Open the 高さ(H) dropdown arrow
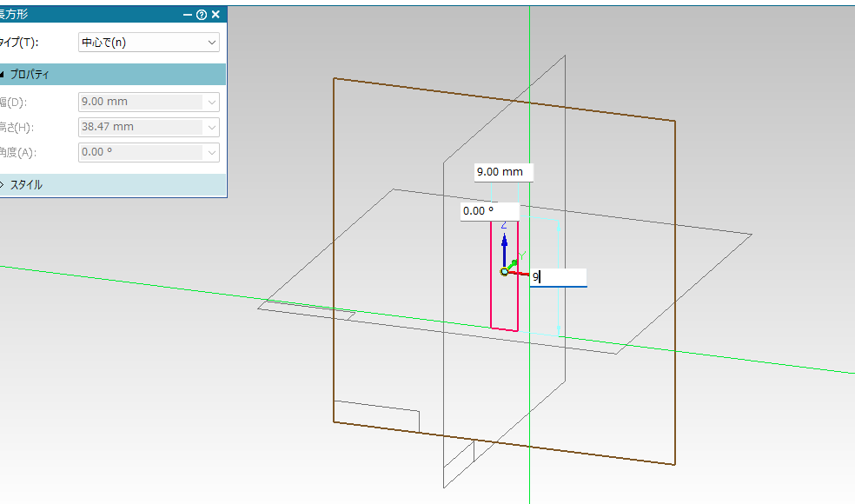855x504 pixels. 212,127
